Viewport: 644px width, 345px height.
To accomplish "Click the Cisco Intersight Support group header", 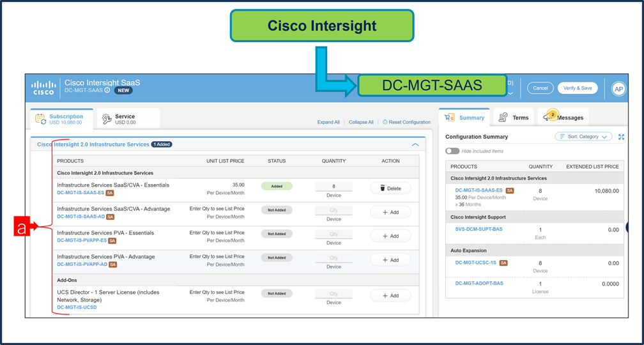I will [x=535, y=217].
